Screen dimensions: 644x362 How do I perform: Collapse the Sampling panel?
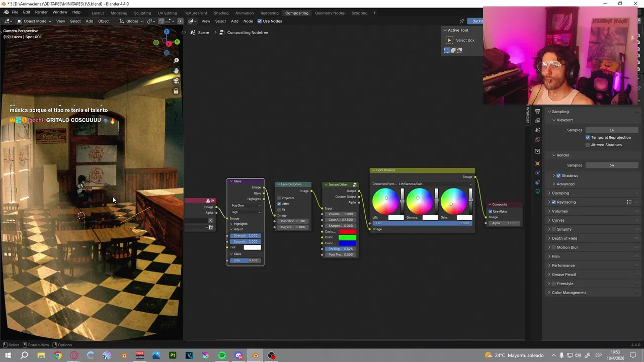560,112
